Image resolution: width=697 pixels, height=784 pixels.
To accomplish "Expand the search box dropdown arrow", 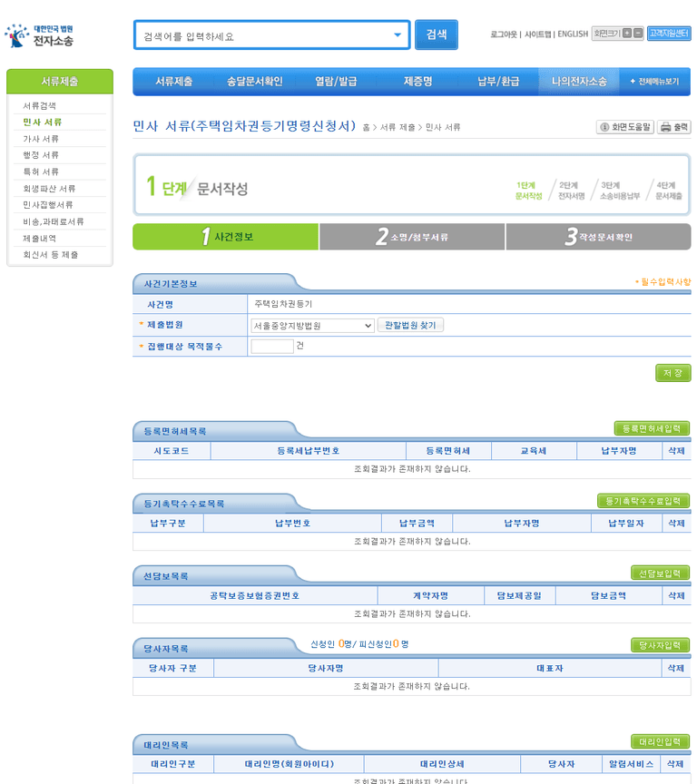I will click(398, 35).
